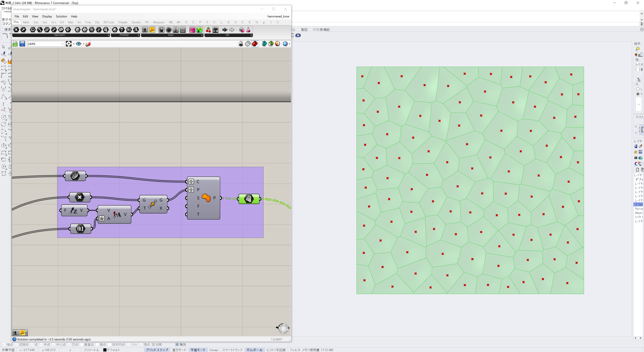The image size is (644, 352).
Task: Open the preview eye options dropdown arrow
Action: click(x=84, y=44)
